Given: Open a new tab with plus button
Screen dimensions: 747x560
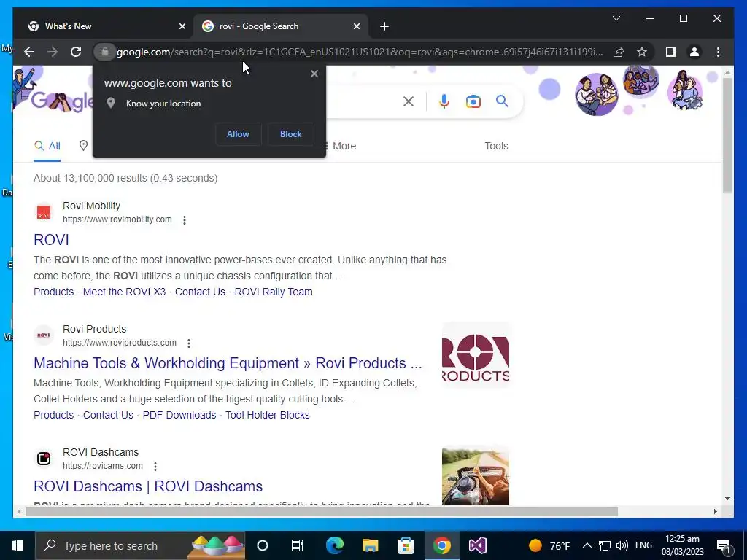Looking at the screenshot, I should coord(384,26).
